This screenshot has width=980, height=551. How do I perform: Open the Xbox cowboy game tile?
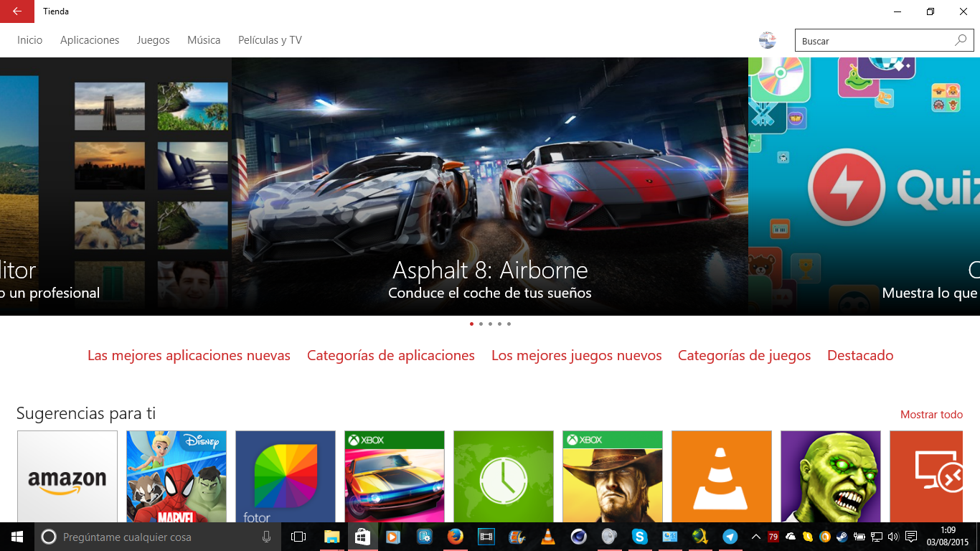coord(613,476)
